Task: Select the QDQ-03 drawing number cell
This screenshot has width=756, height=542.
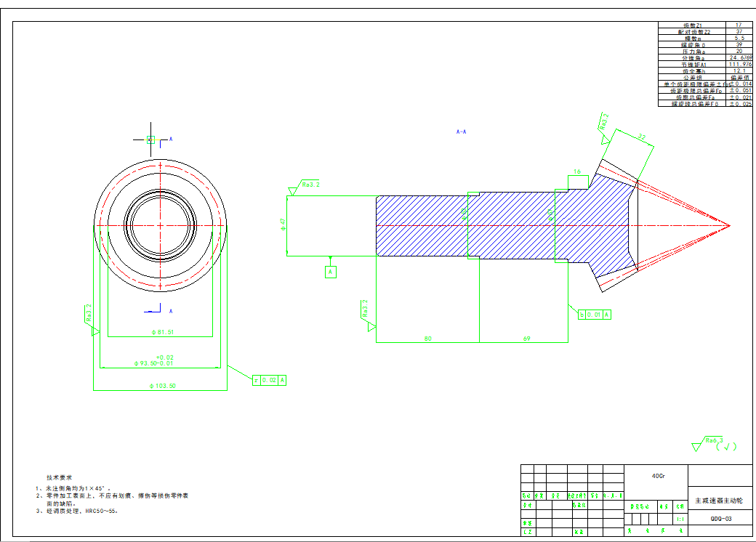Action: [x=720, y=519]
